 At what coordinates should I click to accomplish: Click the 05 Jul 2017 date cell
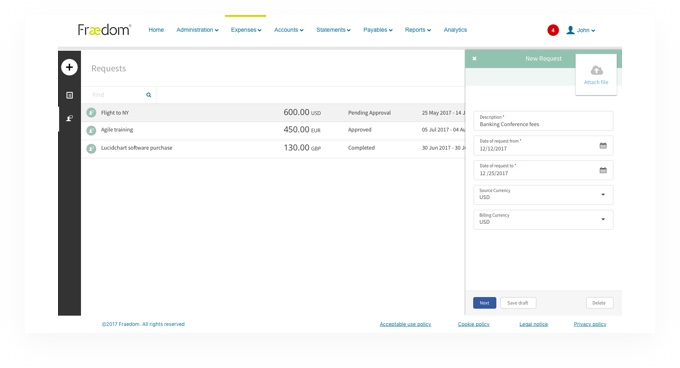[443, 130]
